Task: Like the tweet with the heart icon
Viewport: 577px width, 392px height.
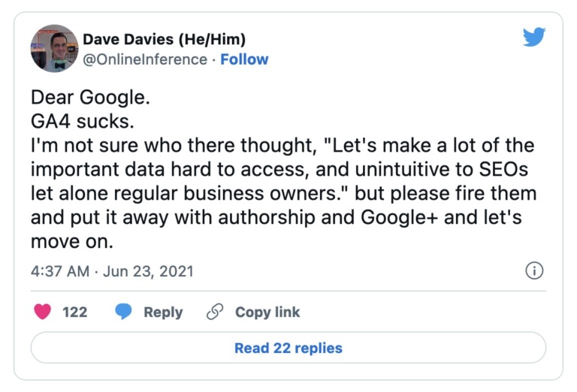Action: click(43, 312)
